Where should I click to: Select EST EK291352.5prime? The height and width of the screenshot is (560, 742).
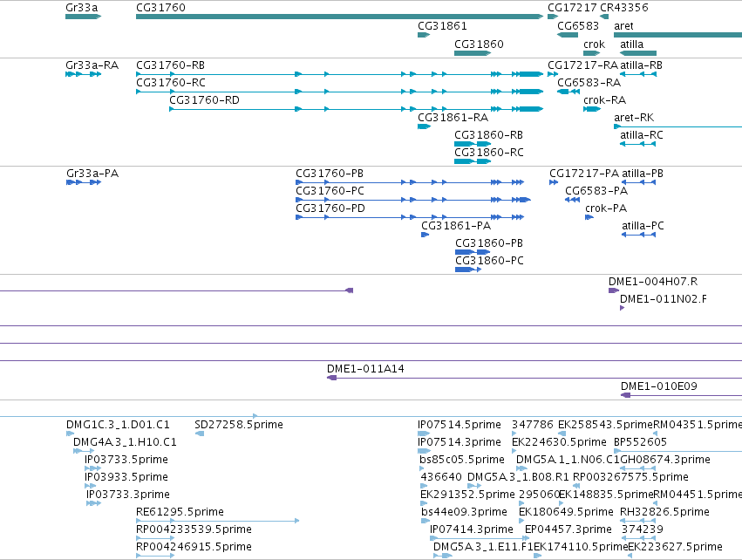point(467,495)
